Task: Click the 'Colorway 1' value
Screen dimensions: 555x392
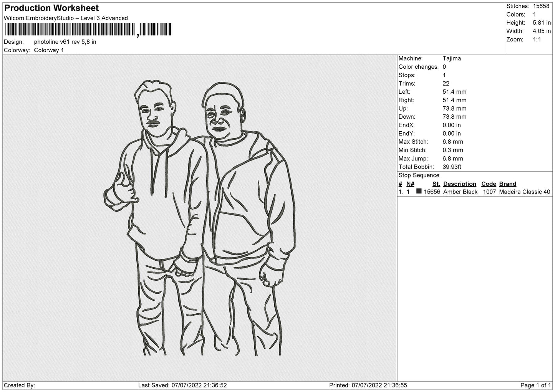Action: [x=49, y=50]
